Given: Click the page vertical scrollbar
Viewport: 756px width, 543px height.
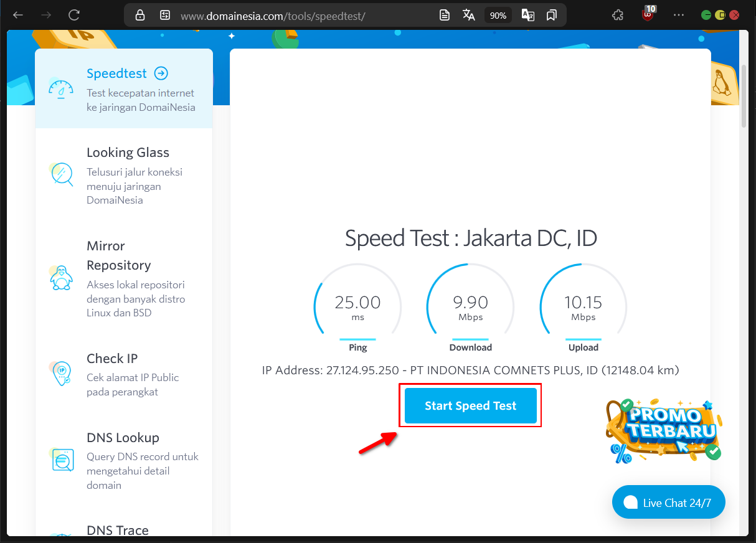Looking at the screenshot, I should pos(744,95).
